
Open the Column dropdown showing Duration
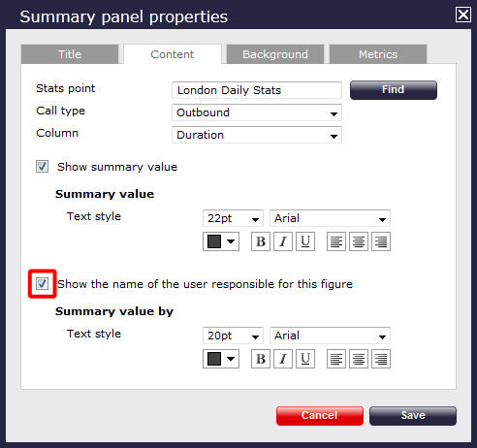(x=257, y=135)
